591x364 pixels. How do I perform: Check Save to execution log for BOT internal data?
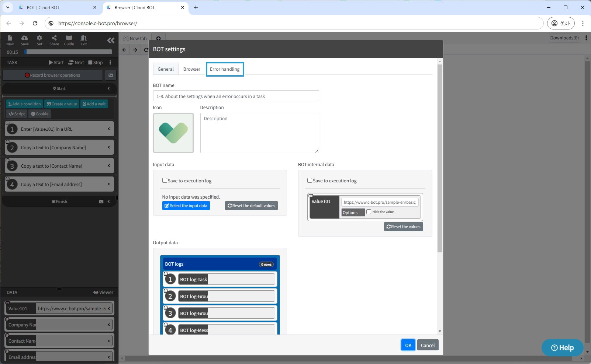310,181
